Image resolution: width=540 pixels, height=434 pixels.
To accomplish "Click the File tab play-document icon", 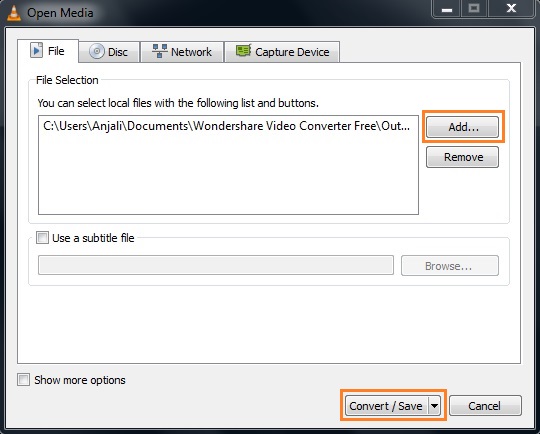I will click(37, 50).
